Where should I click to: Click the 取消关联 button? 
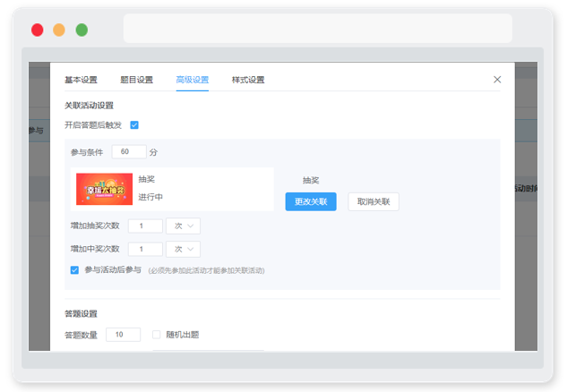pyautogui.click(x=374, y=201)
